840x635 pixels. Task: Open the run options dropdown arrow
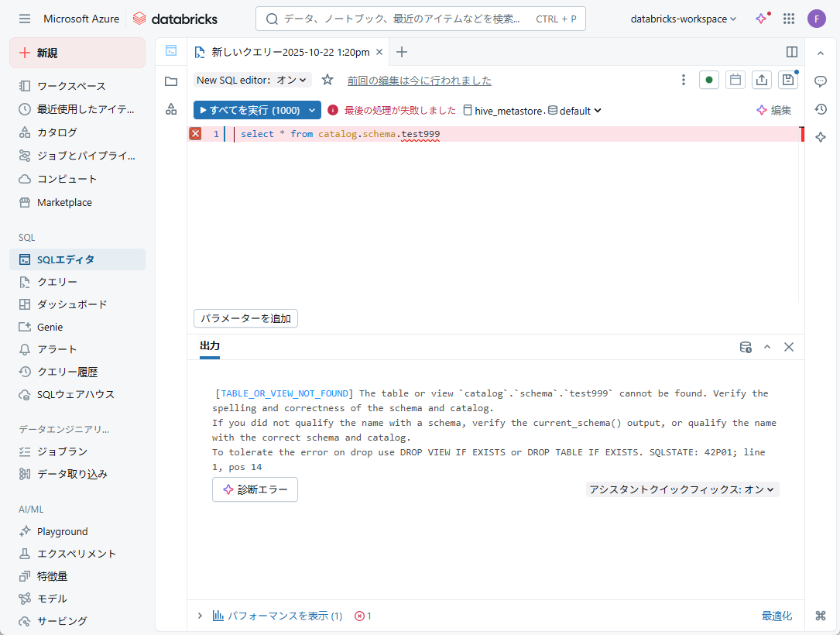pos(313,111)
